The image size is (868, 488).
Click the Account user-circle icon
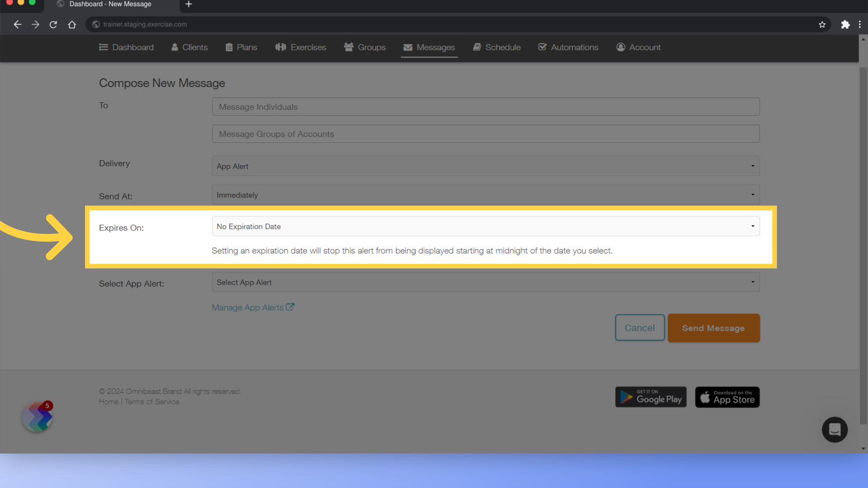tap(621, 47)
